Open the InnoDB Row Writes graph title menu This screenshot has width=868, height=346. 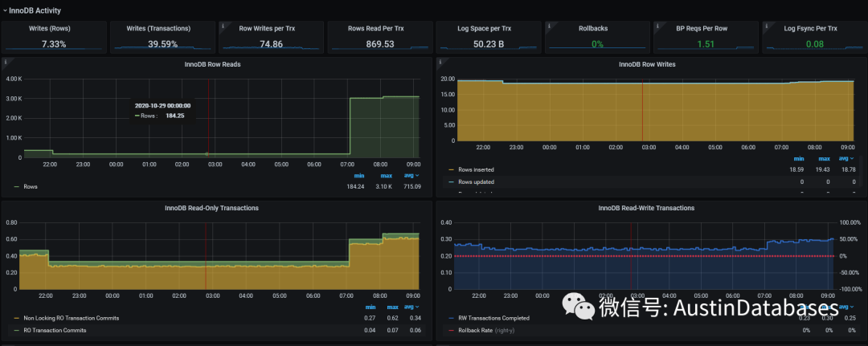[647, 64]
